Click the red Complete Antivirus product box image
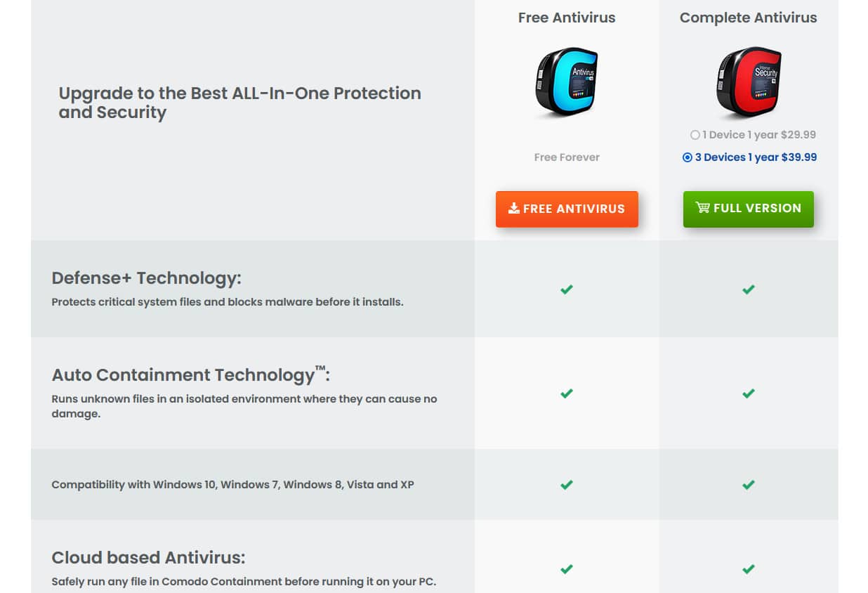Viewport: 868px width, 593px height. pos(749,82)
